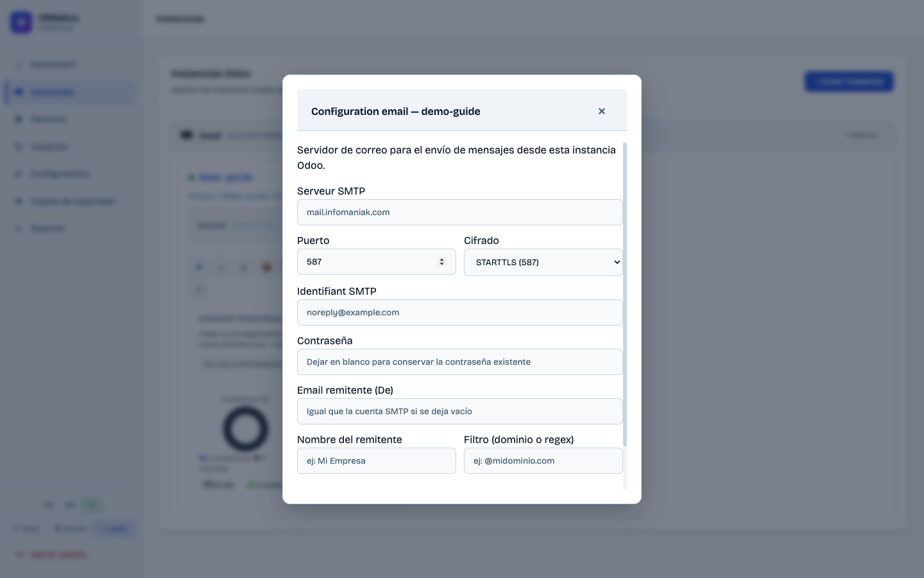Click the 'Contraseña' label

[325, 341]
